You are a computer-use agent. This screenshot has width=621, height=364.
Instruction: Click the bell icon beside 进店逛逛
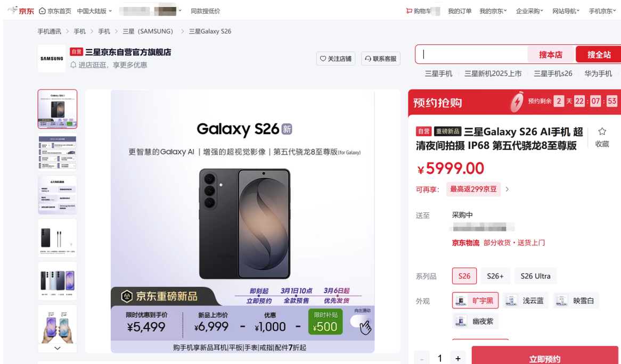tap(73, 65)
